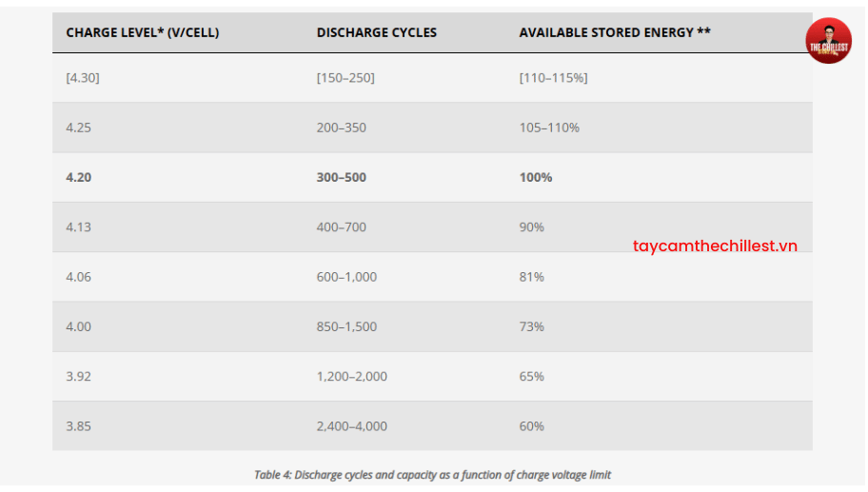Open the taycamthechillest.vn watermark link
Screen dimensions: 868x492
click(x=715, y=246)
